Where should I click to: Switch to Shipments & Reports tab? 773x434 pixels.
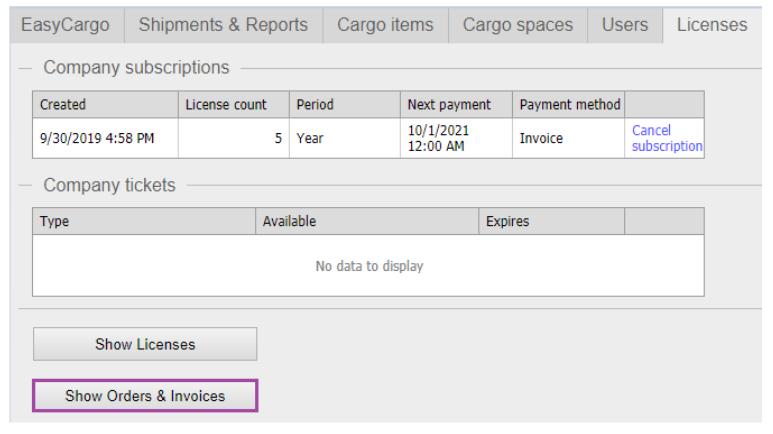pos(223,25)
